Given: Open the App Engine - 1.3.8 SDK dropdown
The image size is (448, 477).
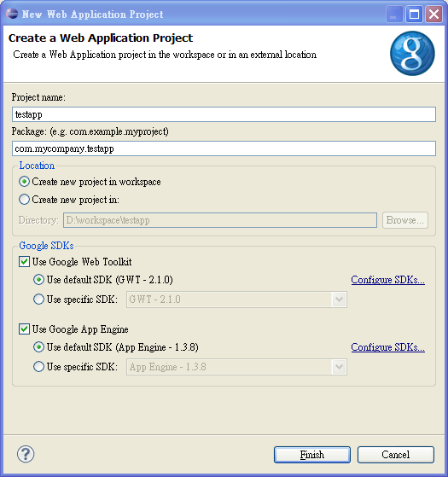Looking at the screenshot, I should [x=236, y=367].
